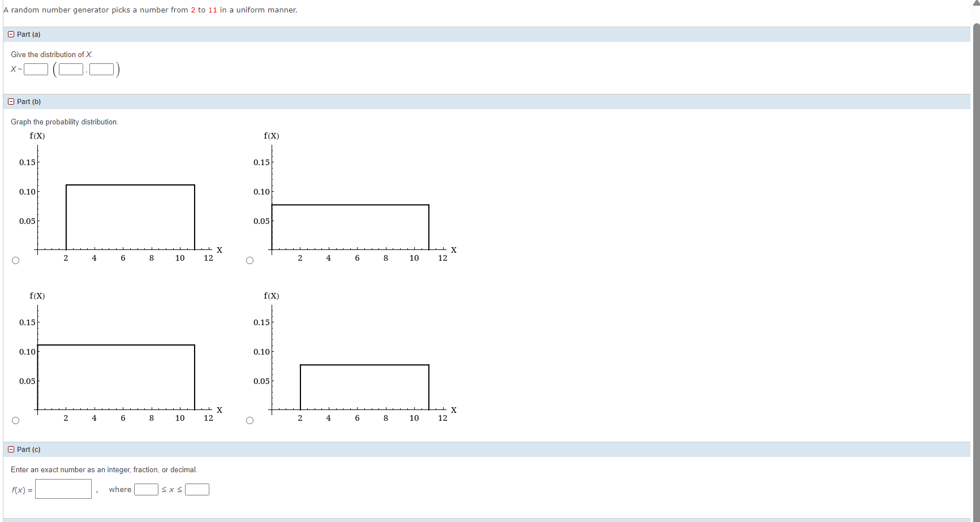Click the 'Give the distribution of X.' text

tap(52, 55)
